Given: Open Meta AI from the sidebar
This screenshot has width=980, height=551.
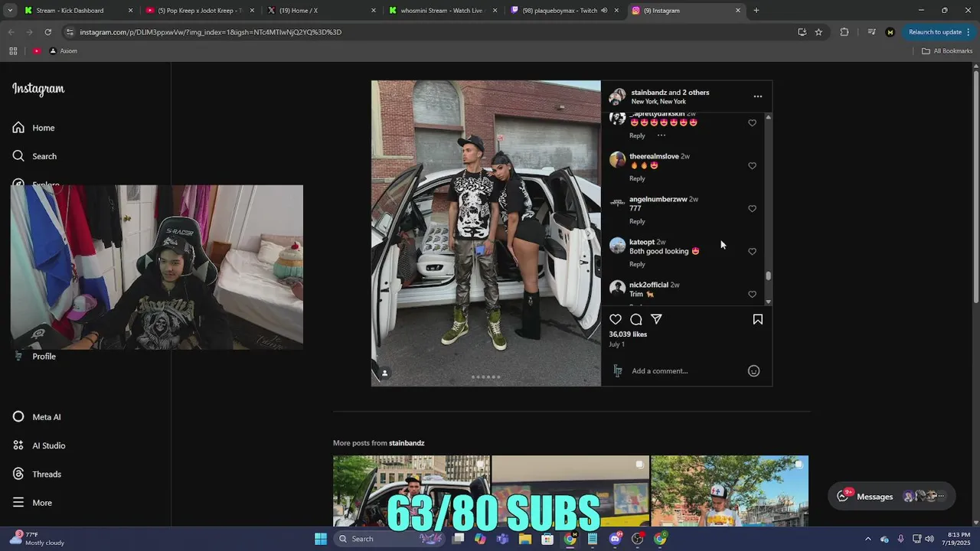Looking at the screenshot, I should click(x=37, y=417).
